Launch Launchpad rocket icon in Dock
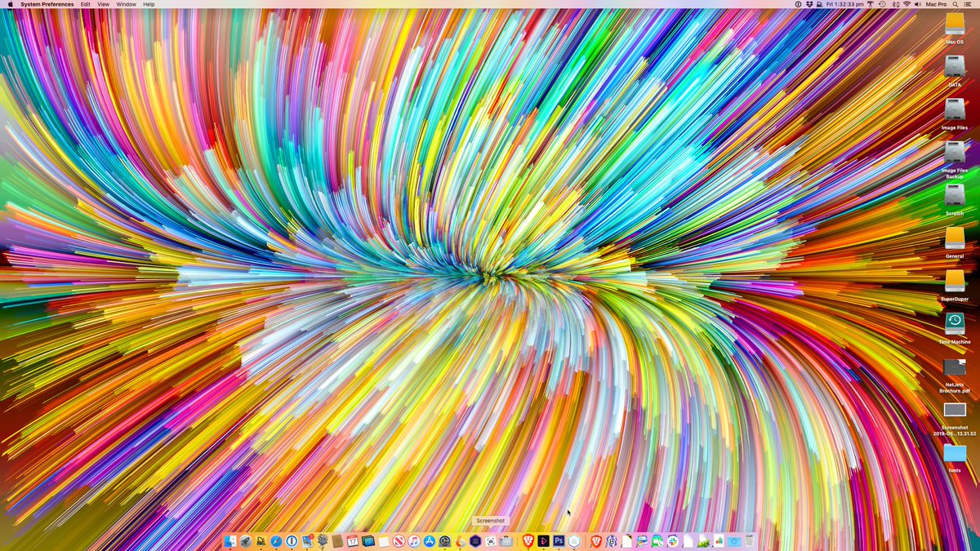This screenshot has width=980, height=551. 245,540
